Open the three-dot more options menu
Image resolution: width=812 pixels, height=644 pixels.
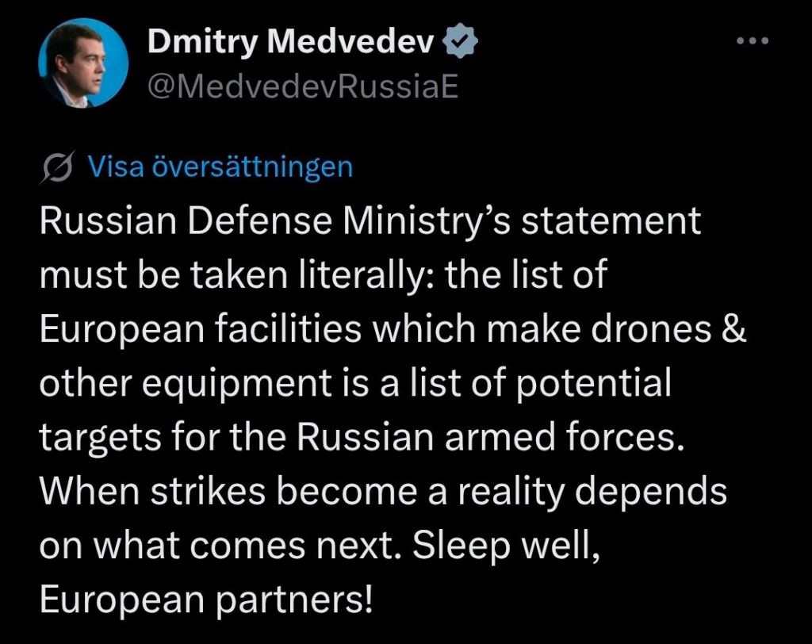pos(753,40)
